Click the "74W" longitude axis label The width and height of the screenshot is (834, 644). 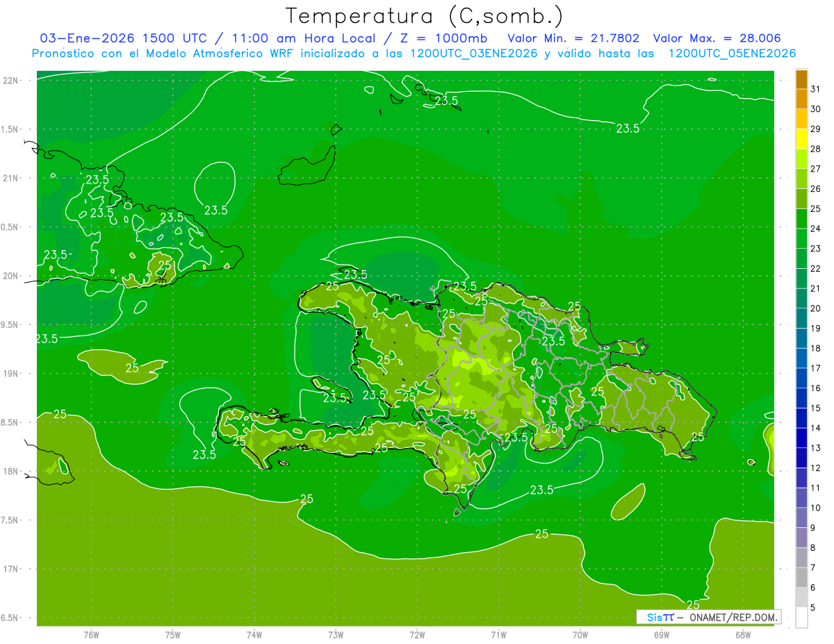pyautogui.click(x=254, y=635)
